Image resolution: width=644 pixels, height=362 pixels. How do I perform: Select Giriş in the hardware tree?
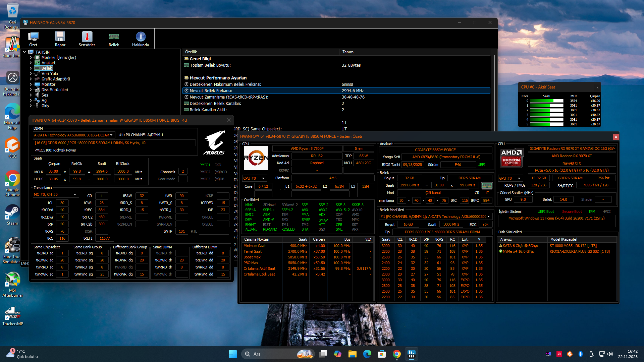click(45, 106)
